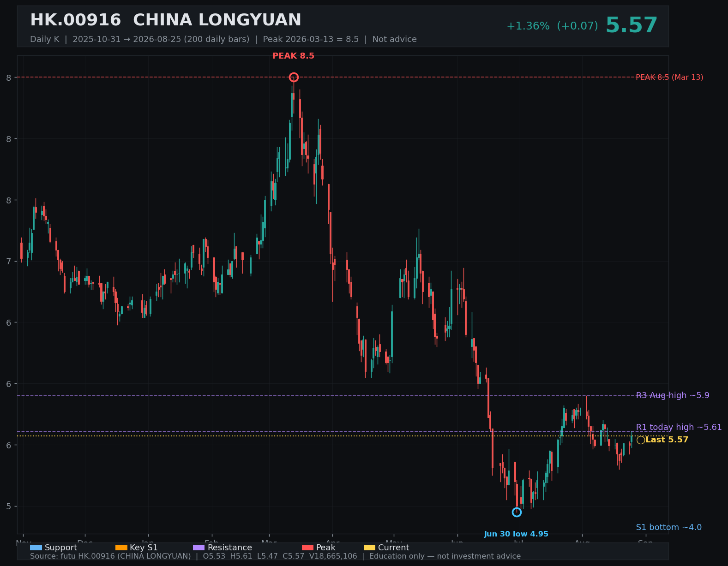The width and height of the screenshot is (728, 566).
Task: Click the blue Support legend swatch
Action: coord(36,548)
